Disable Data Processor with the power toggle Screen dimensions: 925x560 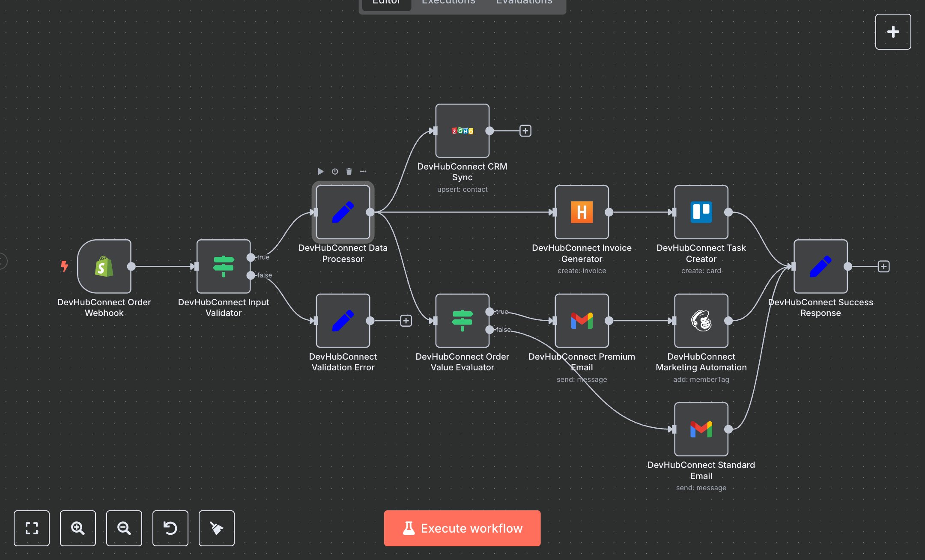[x=334, y=171]
